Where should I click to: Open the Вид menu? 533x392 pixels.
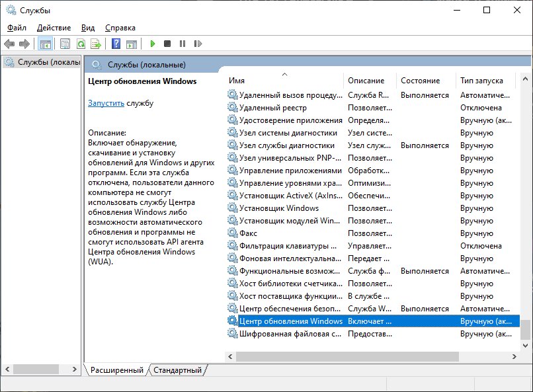[x=88, y=28]
